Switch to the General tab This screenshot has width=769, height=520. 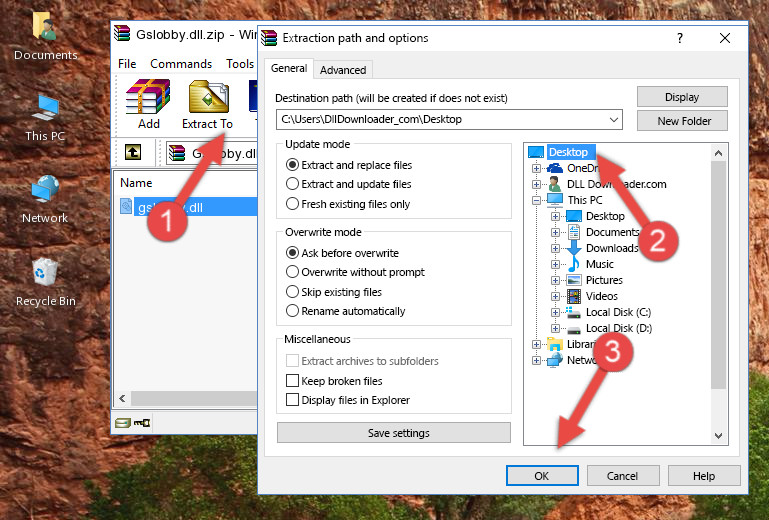pyautogui.click(x=289, y=68)
